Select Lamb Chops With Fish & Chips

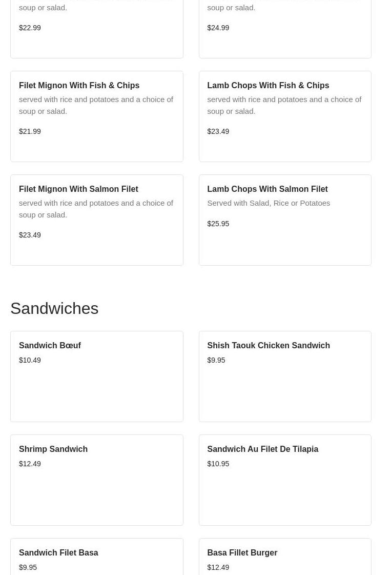point(268,86)
